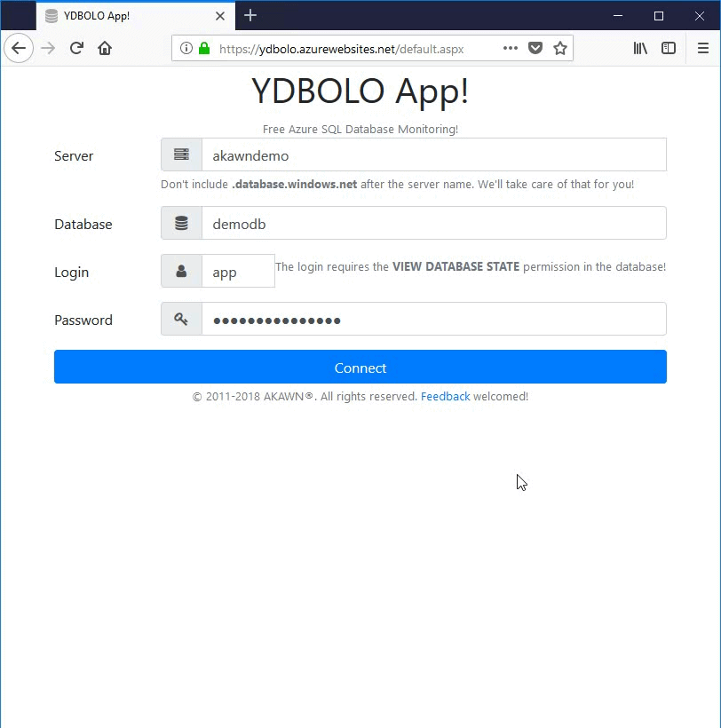The width and height of the screenshot is (721, 728).
Task: Focus the Login field containing app
Action: (x=238, y=271)
